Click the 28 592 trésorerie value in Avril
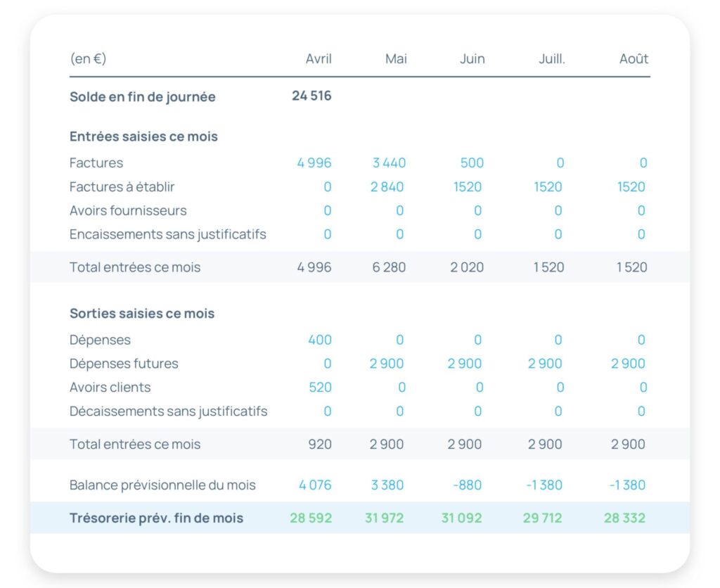The height and width of the screenshot is (588, 720). [311, 518]
